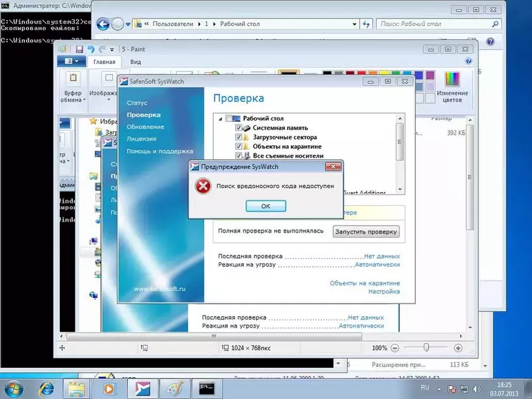The height and width of the screenshot is (399, 532).
Task: Click Запустить проверку button
Action: coord(366,231)
